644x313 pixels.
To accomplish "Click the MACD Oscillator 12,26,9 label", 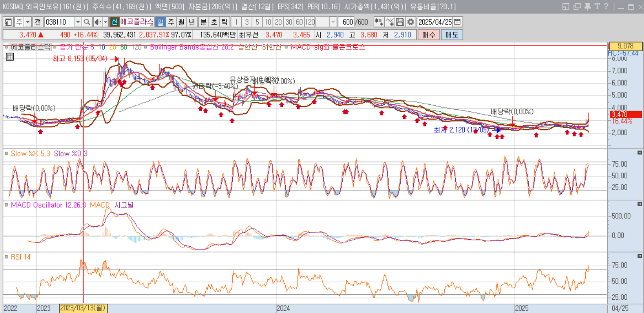I will pyautogui.click(x=48, y=205).
